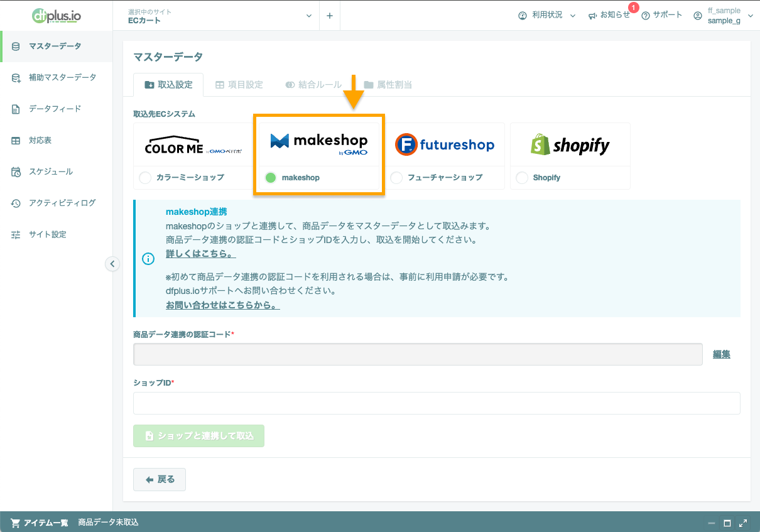Switch to the 結合ルール tab

313,85
